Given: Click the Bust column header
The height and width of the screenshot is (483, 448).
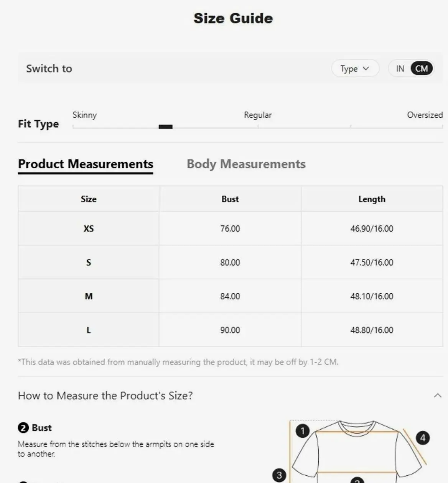Looking at the screenshot, I should tap(230, 199).
